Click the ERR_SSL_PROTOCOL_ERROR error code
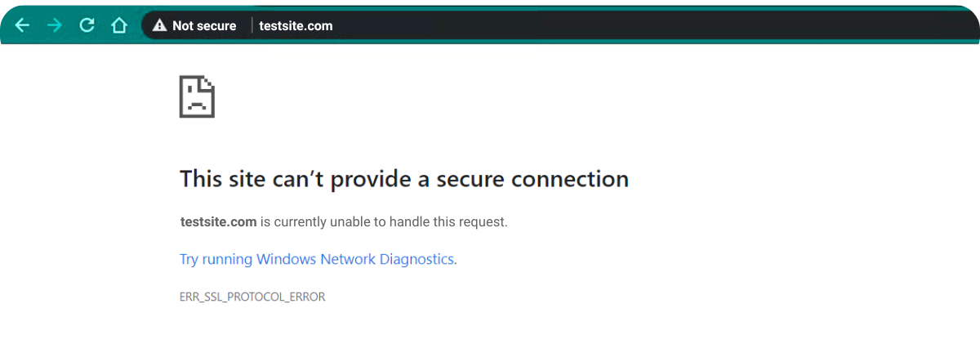 click(x=252, y=297)
